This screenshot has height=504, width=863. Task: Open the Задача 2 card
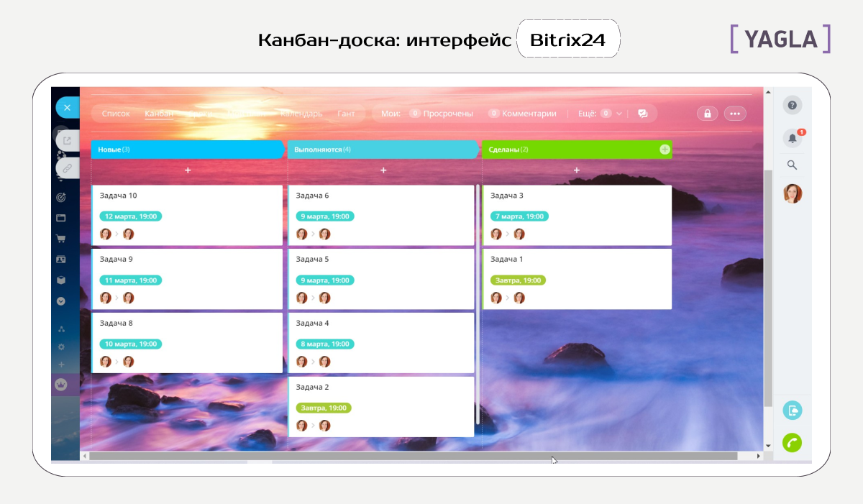381,406
